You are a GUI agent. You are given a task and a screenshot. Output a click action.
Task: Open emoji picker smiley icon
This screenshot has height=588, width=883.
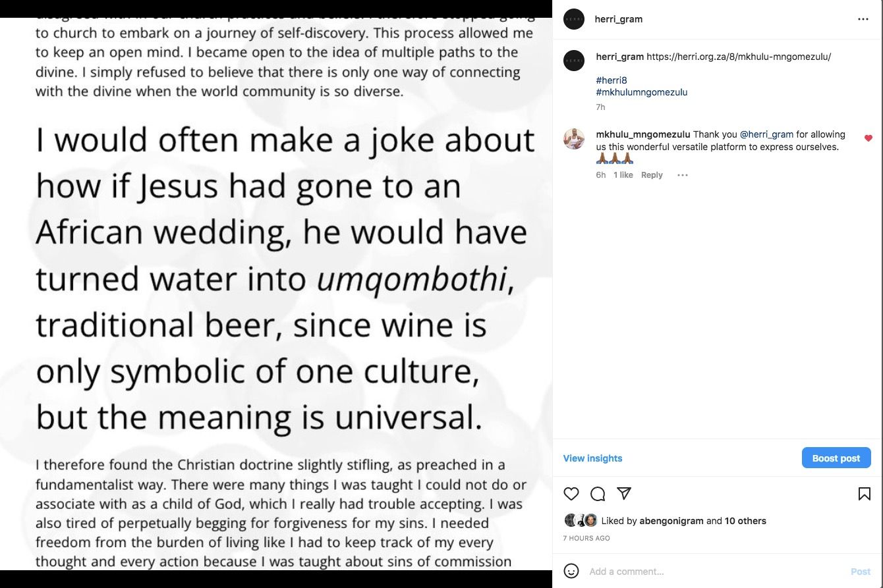571,571
